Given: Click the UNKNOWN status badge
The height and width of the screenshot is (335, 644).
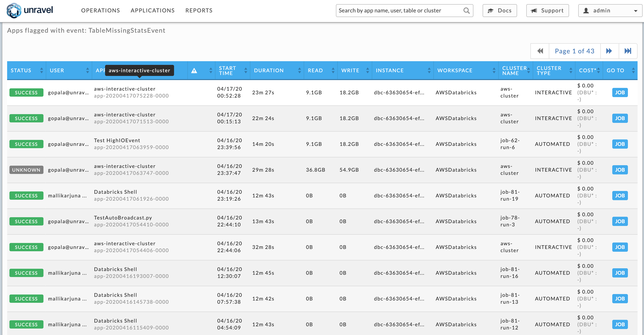Looking at the screenshot, I should click(x=26, y=170).
